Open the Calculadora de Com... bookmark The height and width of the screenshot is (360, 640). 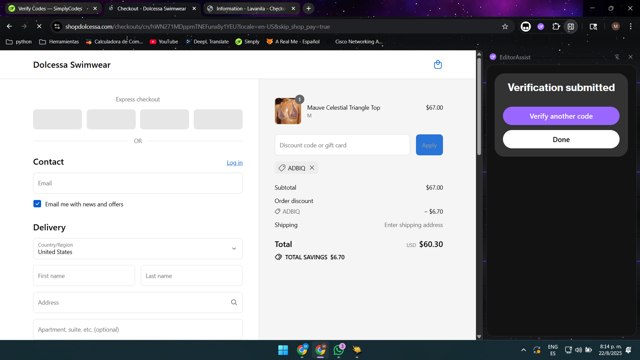[x=114, y=42]
